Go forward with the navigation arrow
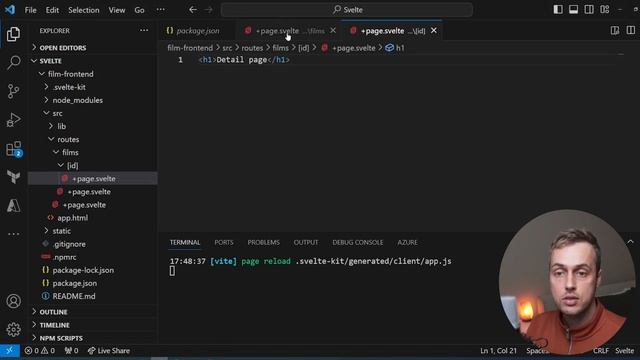This screenshot has height=360, width=640. (209, 10)
